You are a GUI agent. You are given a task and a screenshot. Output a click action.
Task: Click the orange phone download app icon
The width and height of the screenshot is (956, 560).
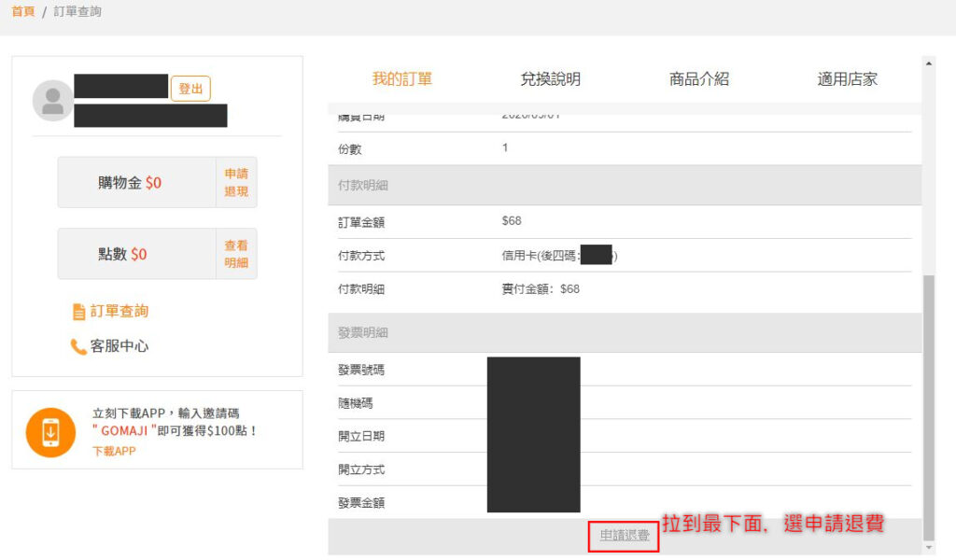click(50, 433)
